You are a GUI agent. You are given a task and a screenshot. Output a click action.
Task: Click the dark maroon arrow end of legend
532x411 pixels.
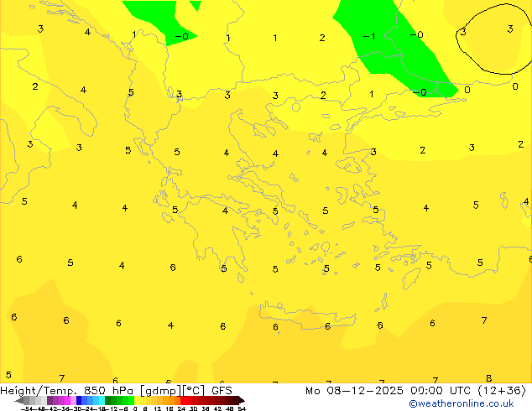[x=242, y=400]
